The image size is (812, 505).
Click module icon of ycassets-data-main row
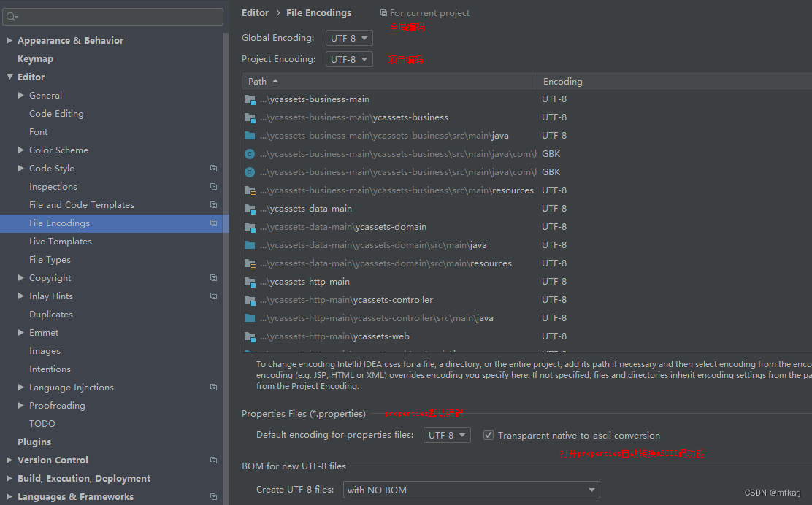(x=250, y=209)
